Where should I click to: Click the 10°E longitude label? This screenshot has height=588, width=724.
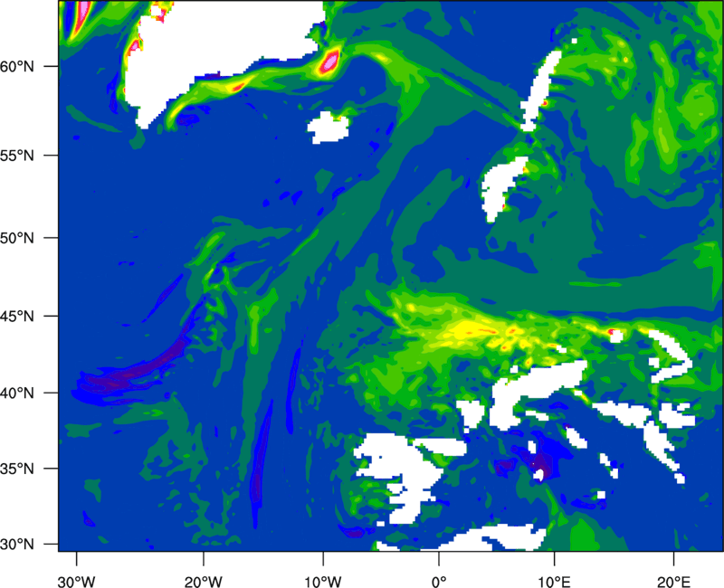point(554,582)
